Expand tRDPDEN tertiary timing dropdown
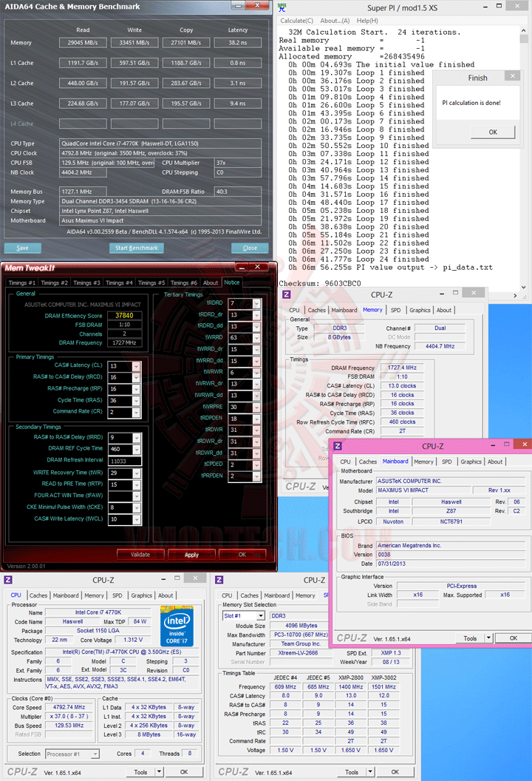 [257, 419]
